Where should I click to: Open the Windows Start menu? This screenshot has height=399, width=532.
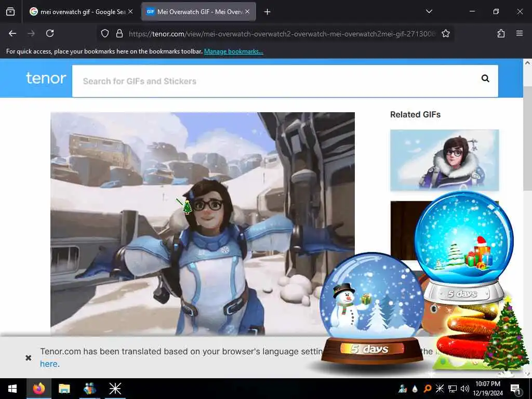pos(12,389)
